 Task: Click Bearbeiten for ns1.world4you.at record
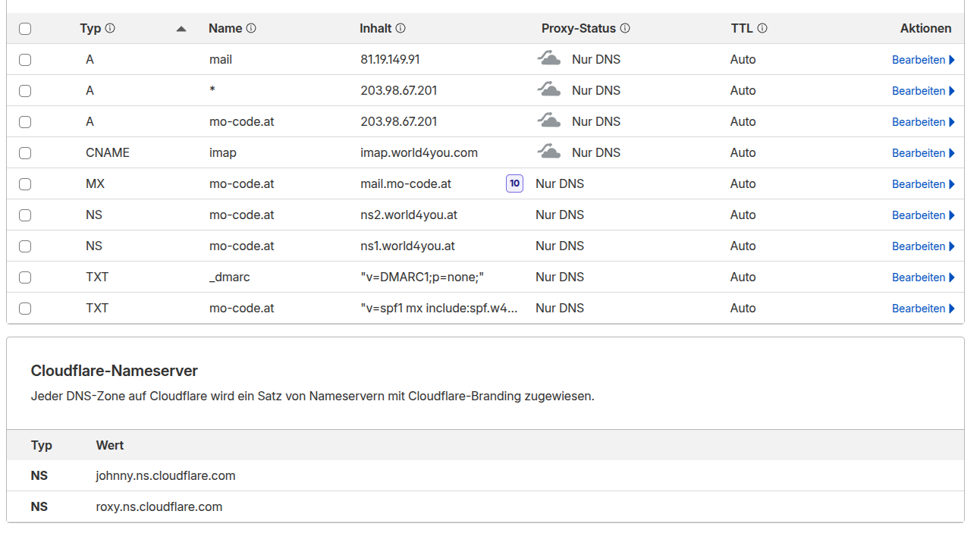point(923,246)
